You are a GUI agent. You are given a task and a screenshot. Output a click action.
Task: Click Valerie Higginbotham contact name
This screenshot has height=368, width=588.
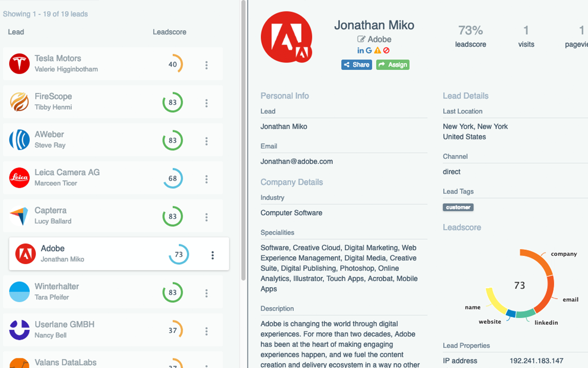coord(66,69)
